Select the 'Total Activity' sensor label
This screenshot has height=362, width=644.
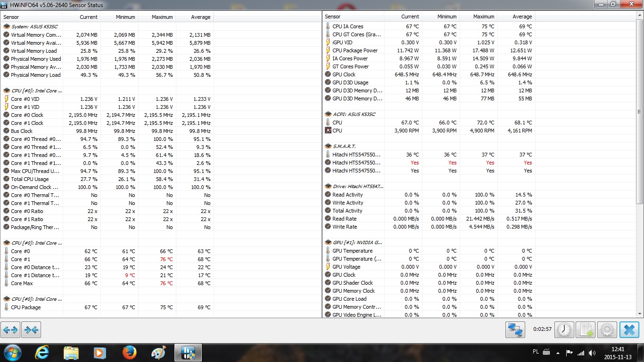click(x=347, y=211)
